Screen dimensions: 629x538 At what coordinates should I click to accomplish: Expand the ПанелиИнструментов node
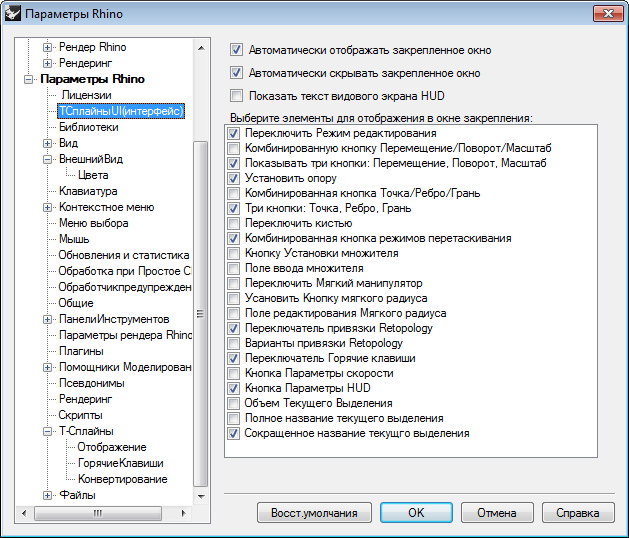(47, 319)
